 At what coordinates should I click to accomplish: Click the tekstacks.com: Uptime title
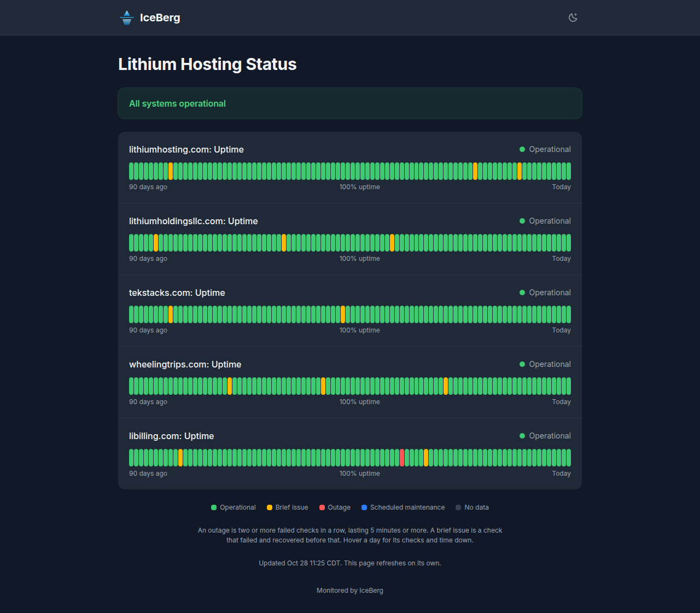coord(177,293)
